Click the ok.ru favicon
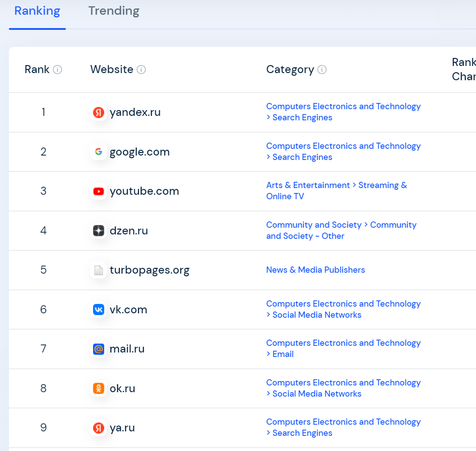The width and height of the screenshot is (476, 451). 99,389
